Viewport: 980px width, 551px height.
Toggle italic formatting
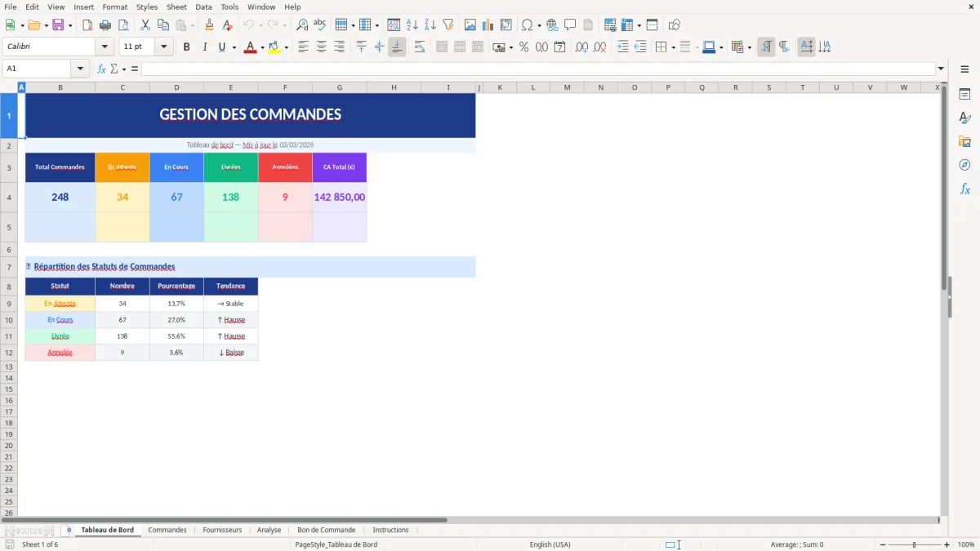click(203, 47)
